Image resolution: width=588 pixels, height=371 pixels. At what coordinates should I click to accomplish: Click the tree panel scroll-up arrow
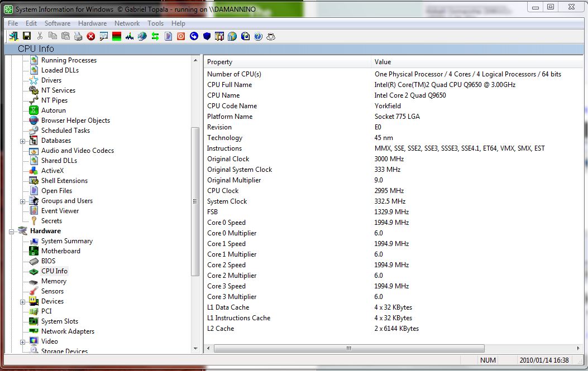pos(195,60)
